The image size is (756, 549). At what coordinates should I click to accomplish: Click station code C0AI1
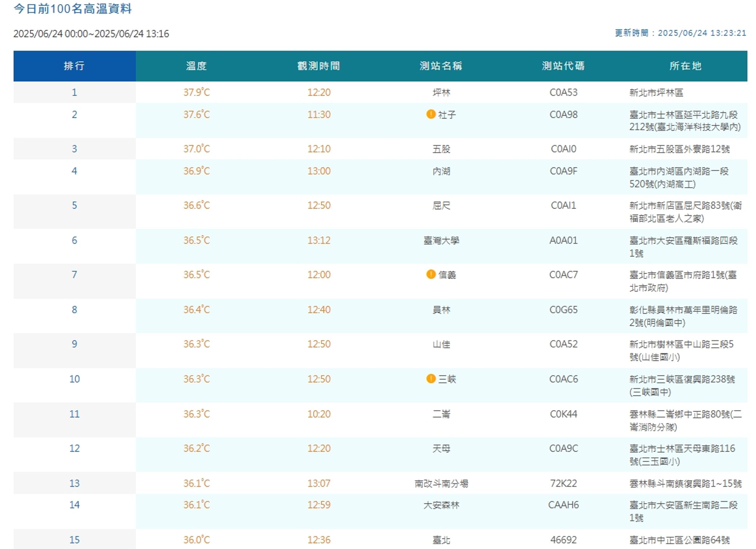click(x=563, y=205)
